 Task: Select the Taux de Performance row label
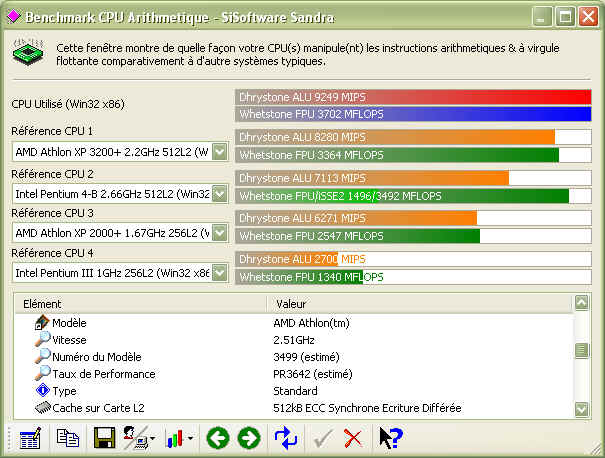click(x=104, y=374)
